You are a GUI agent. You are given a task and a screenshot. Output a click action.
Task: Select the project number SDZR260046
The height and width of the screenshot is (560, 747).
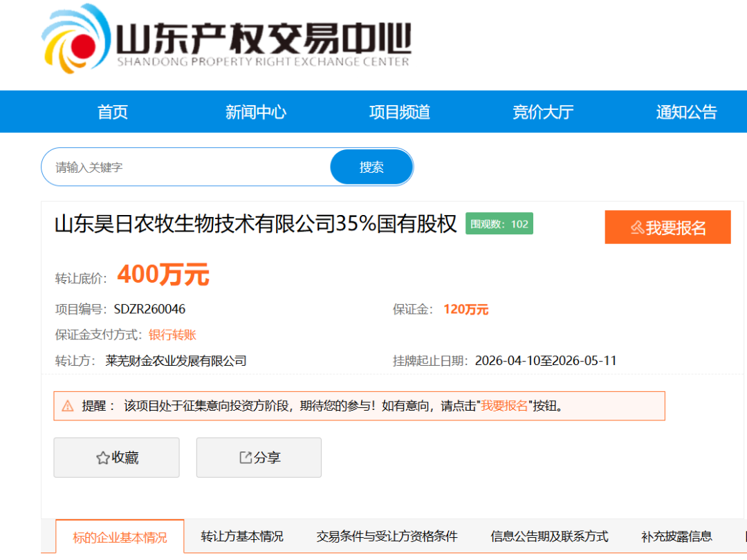point(149,309)
